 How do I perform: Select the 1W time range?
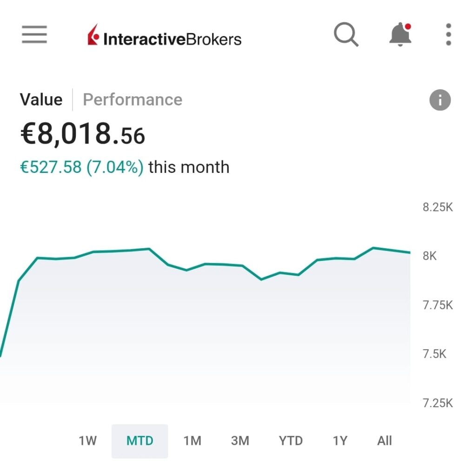[x=87, y=441]
